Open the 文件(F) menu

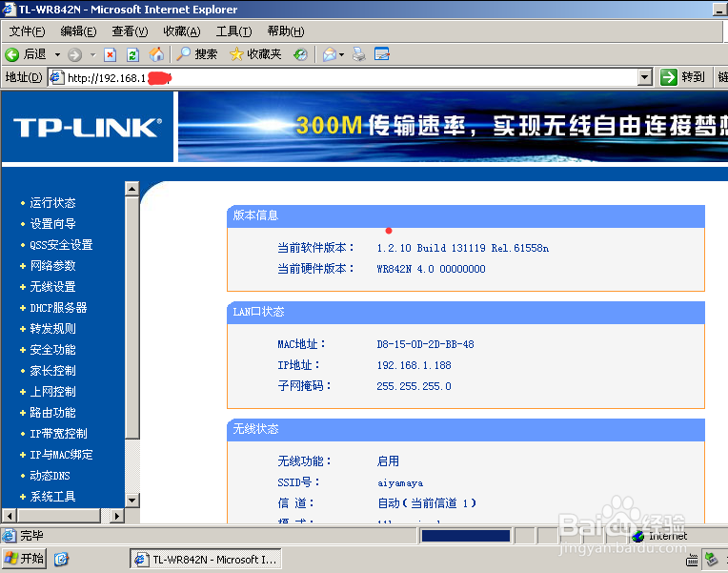pos(27,31)
